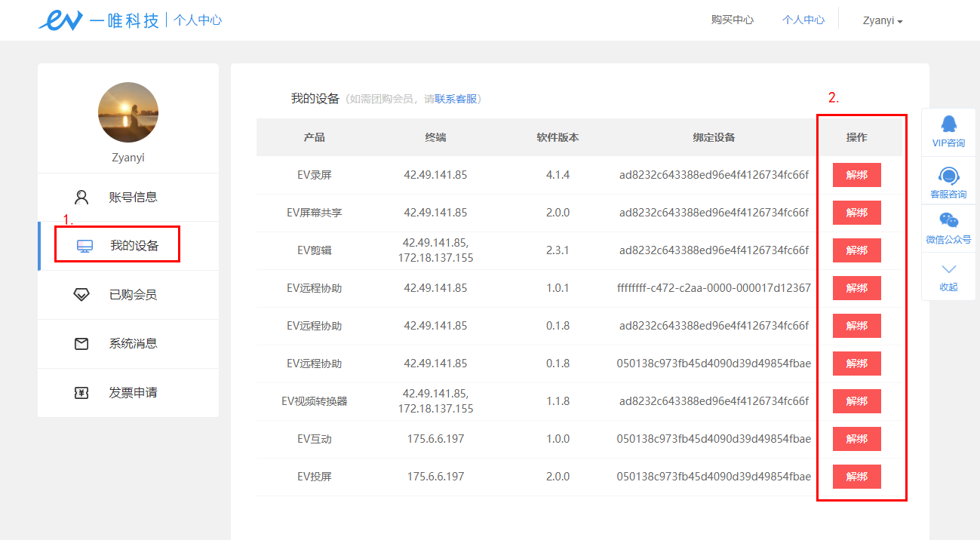Click the 已购会员 diamond icon
The height and width of the screenshot is (540, 980).
(x=81, y=295)
